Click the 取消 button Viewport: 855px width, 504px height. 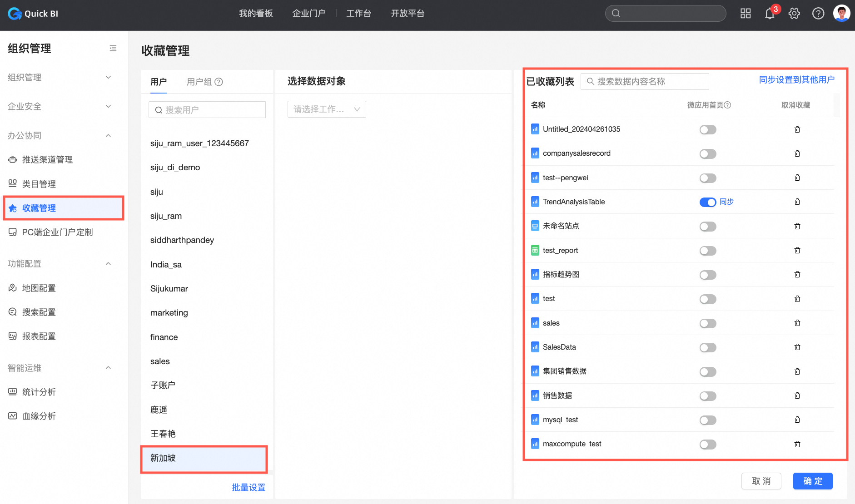pyautogui.click(x=761, y=481)
